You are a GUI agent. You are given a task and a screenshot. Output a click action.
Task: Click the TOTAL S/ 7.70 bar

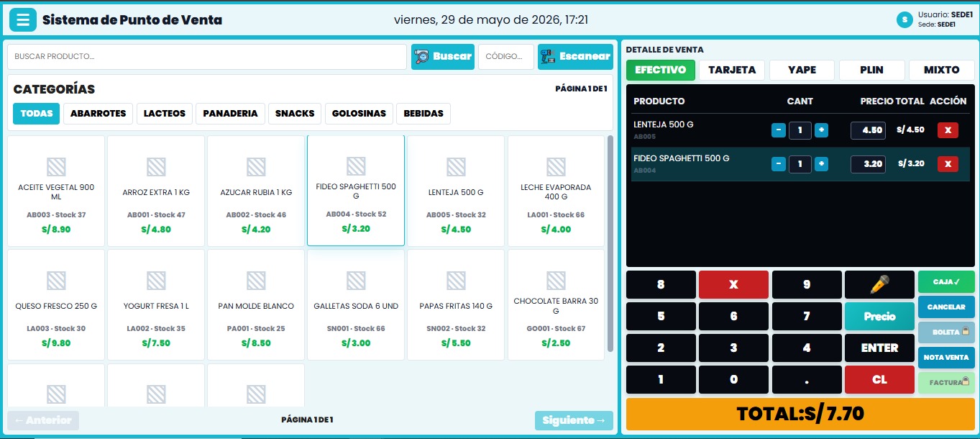coord(800,414)
